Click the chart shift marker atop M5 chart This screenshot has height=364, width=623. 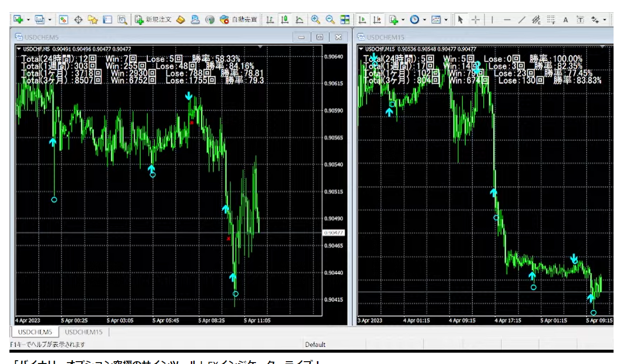pos(260,47)
